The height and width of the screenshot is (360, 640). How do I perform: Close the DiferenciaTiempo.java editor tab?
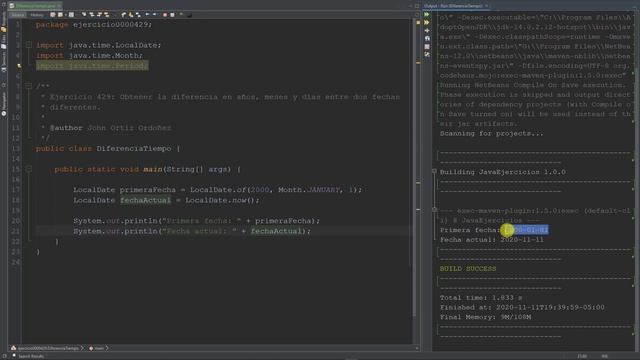(59, 6)
